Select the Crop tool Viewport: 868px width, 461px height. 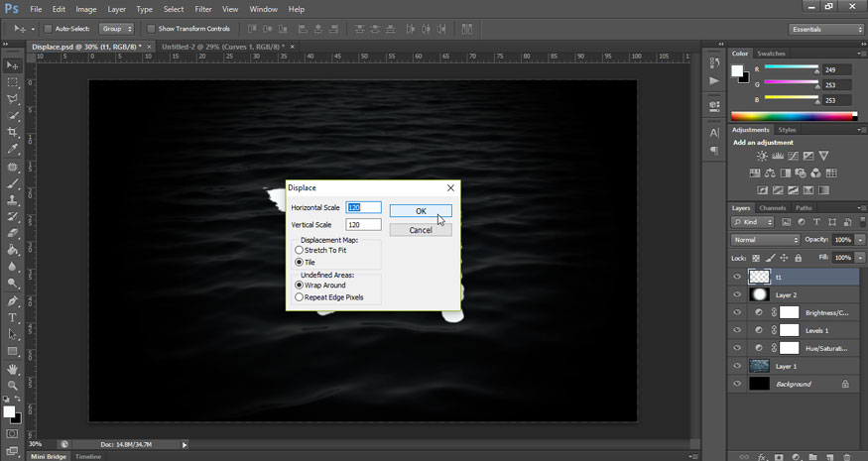[x=13, y=133]
